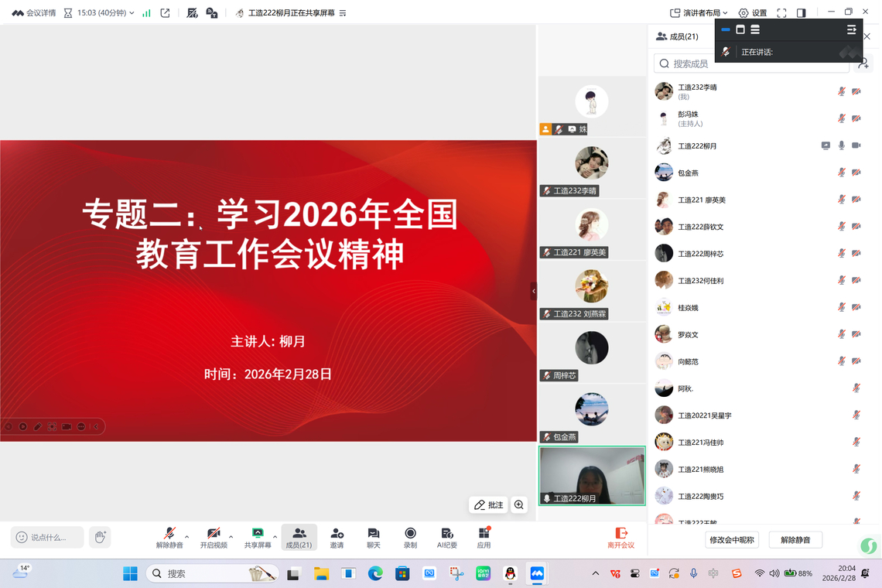
Task: Click the zoom magnifier beside 批注
Action: pos(519,505)
